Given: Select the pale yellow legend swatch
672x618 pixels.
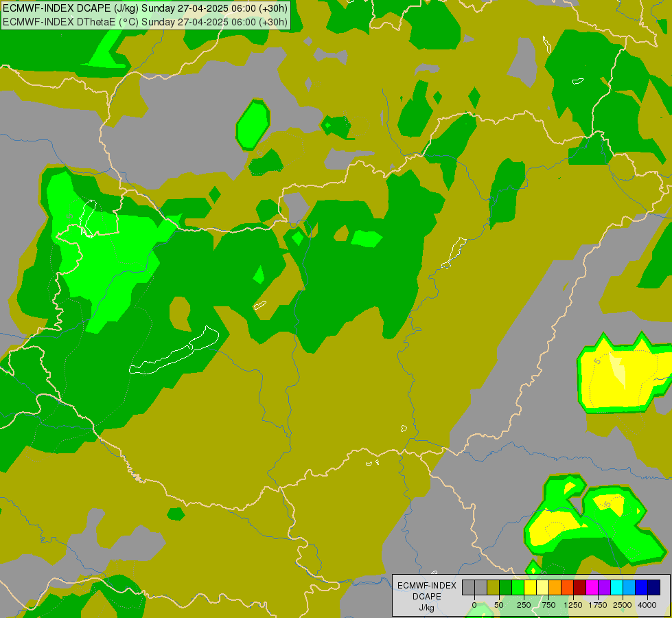Looking at the screenshot, I should (x=543, y=588).
